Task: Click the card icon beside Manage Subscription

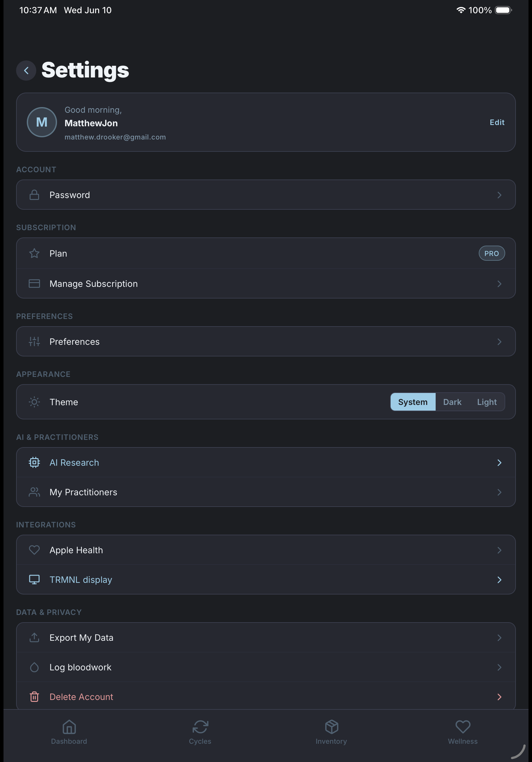Action: 34,284
